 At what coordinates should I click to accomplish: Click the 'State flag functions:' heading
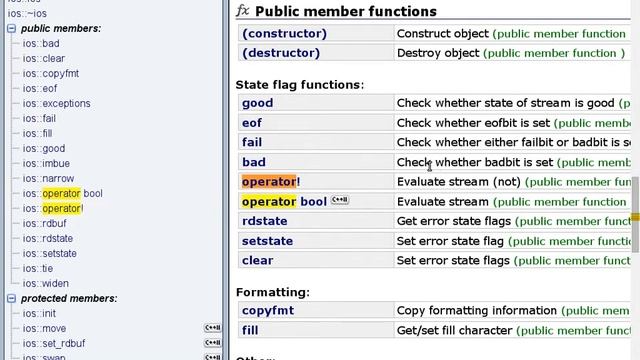[300, 85]
